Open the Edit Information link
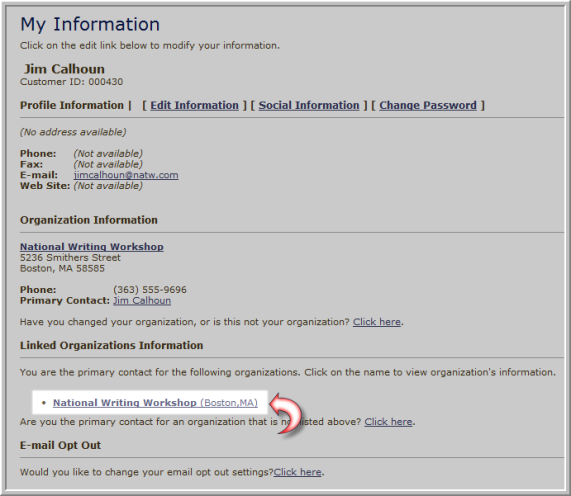This screenshot has height=496, width=571. point(194,105)
